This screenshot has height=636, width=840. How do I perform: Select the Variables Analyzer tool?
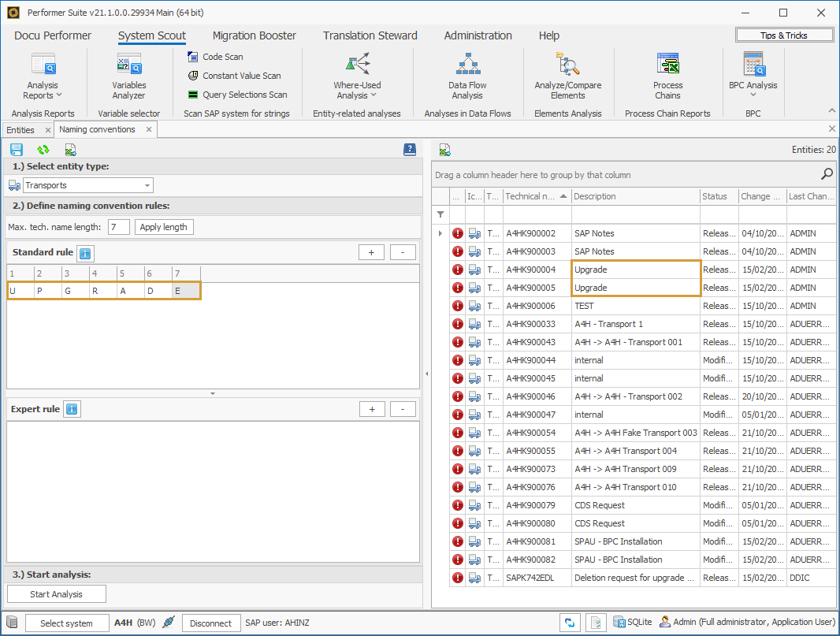(x=128, y=75)
